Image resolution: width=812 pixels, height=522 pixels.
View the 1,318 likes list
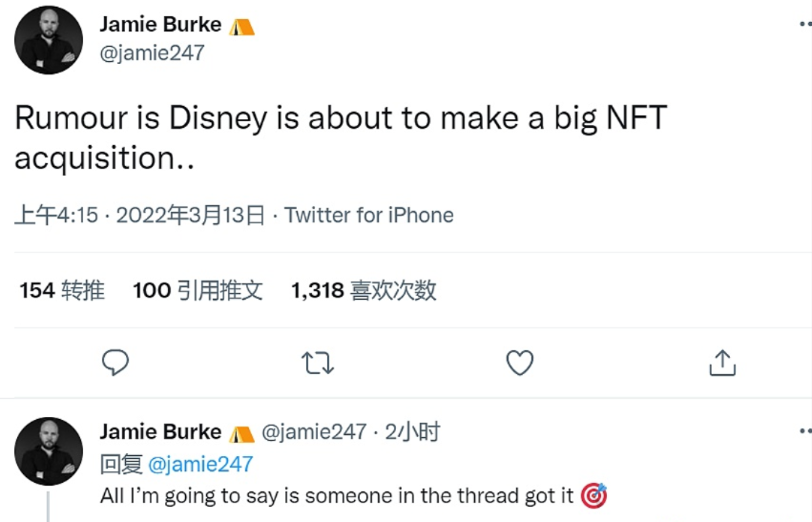[364, 290]
